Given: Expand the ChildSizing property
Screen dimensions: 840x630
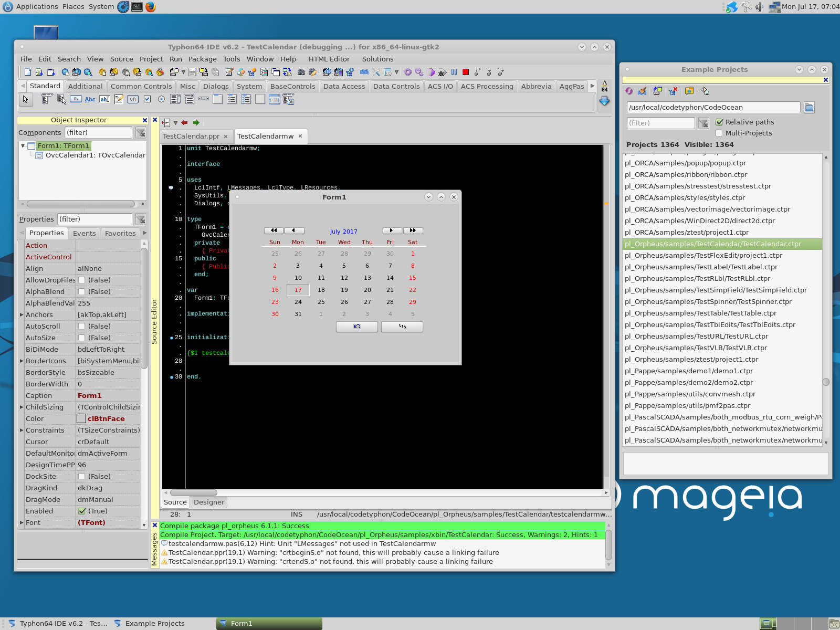Looking at the screenshot, I should pyautogui.click(x=22, y=407).
